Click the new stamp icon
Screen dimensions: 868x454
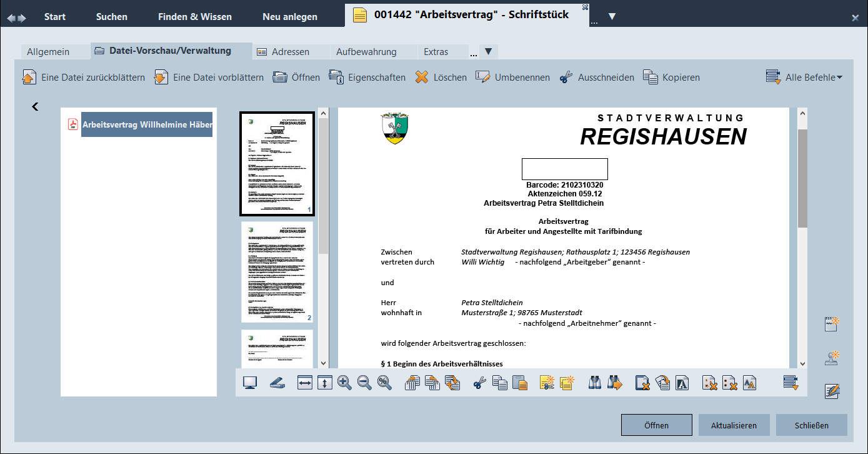tap(831, 358)
